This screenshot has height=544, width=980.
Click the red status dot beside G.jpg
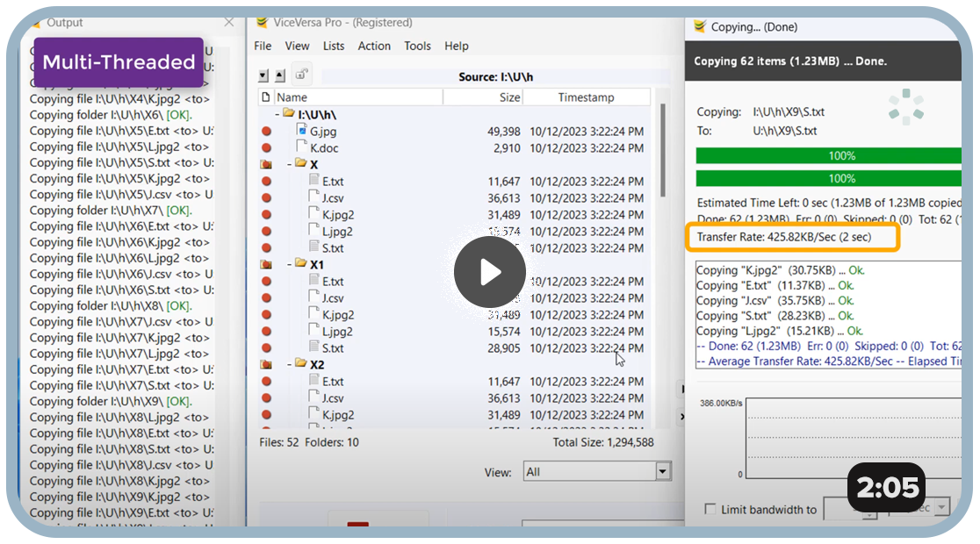pyautogui.click(x=266, y=131)
